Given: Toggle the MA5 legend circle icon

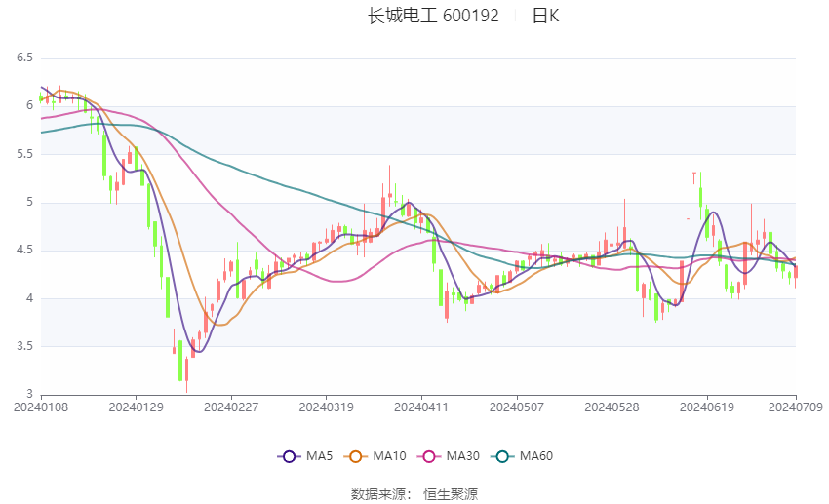Looking at the screenshot, I should coord(290,456).
